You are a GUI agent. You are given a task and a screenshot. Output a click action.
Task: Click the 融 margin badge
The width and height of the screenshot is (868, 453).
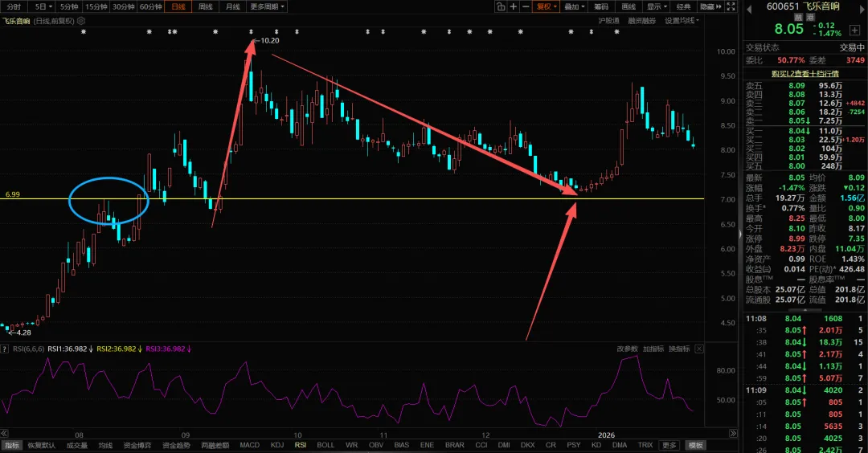click(x=799, y=18)
